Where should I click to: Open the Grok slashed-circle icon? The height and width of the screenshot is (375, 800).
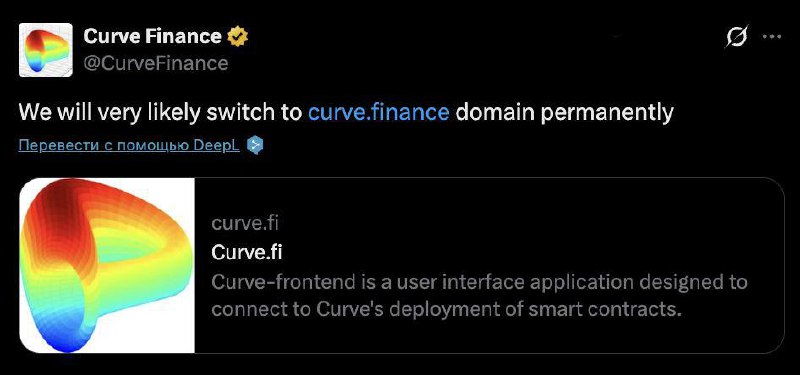[x=737, y=37]
